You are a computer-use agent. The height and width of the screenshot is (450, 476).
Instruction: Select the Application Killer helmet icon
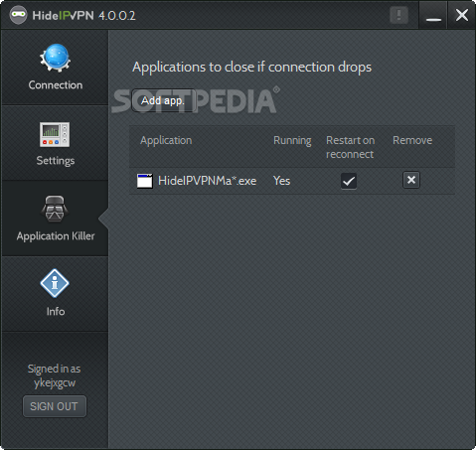tap(55, 209)
